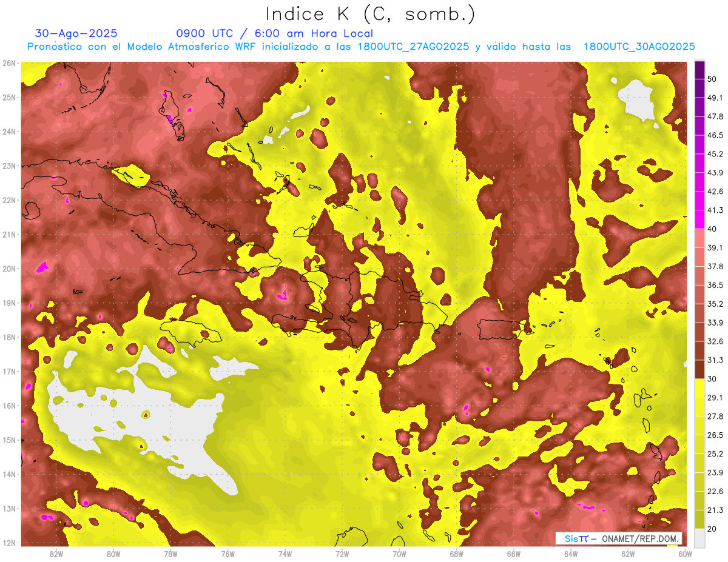The width and height of the screenshot is (728, 562).
Task: Click the 78W longitude label
Action: point(170,554)
